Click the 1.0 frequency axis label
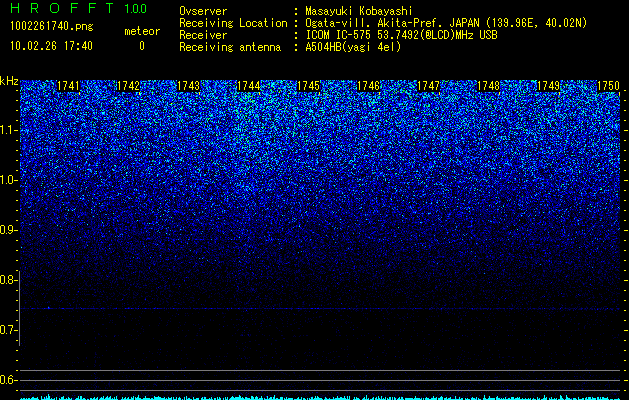 point(9,180)
